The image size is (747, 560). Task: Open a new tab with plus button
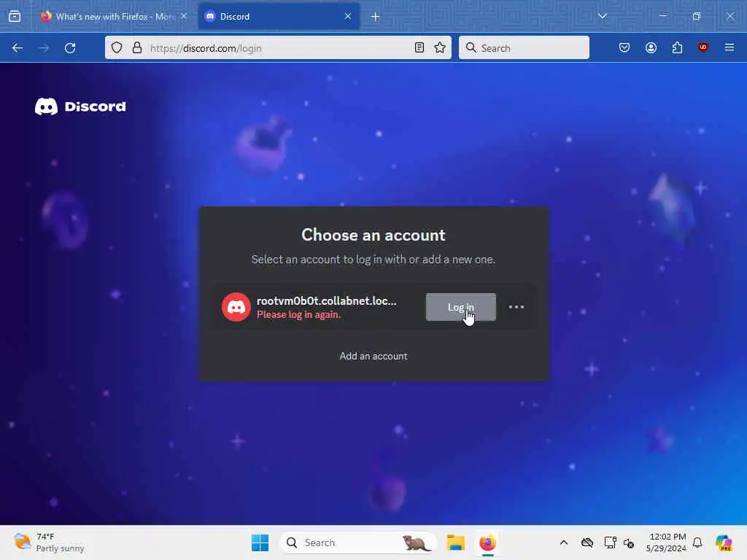[376, 17]
